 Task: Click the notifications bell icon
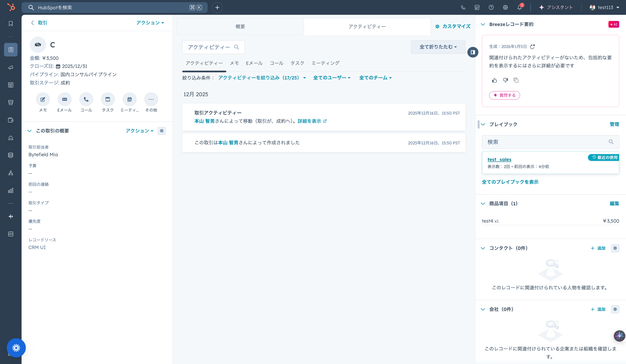[519, 7]
